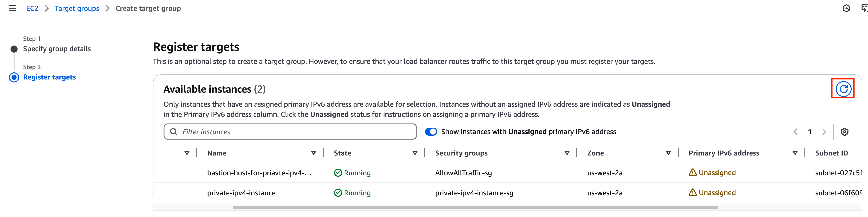Go to previous page of instances
Screen dimensions: 868x217
tap(796, 132)
